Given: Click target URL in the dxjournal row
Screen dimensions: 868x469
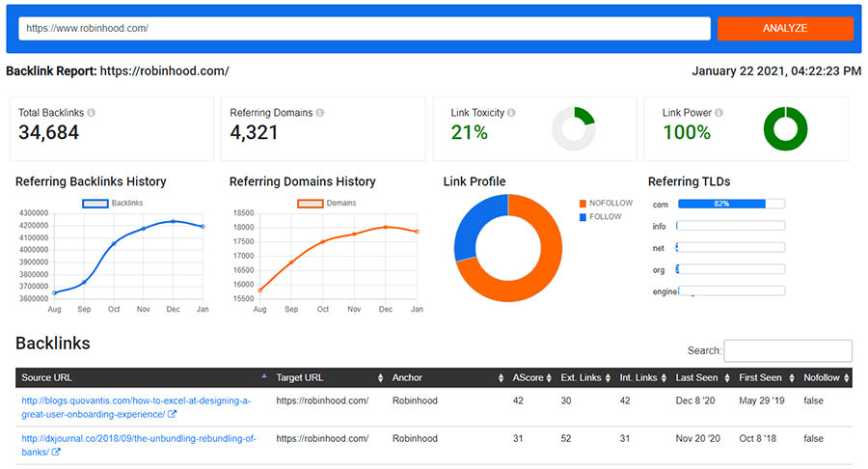Looking at the screenshot, I should click(x=322, y=438).
